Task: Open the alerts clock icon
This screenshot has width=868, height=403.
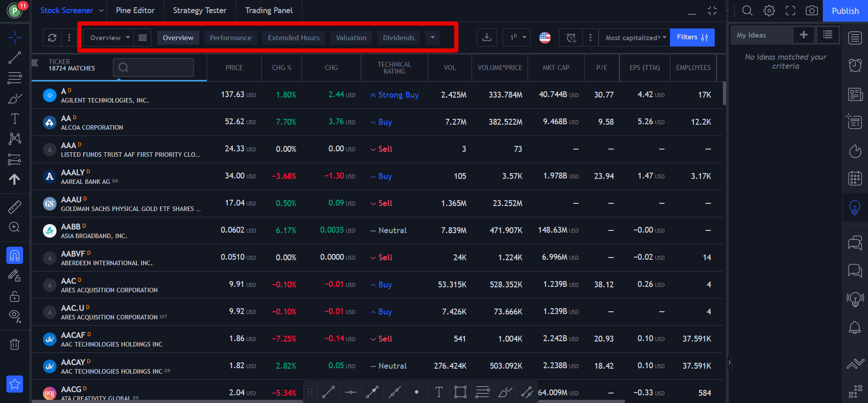Action: (x=855, y=66)
